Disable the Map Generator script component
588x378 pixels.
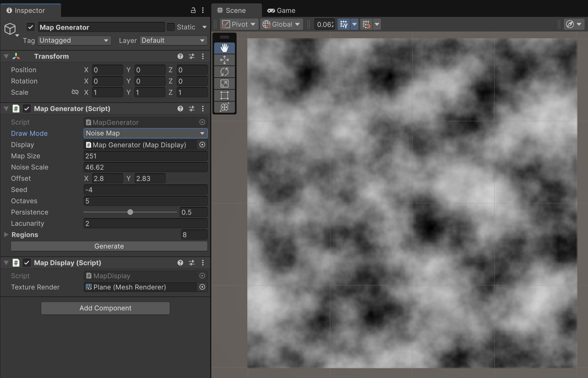pyautogui.click(x=27, y=109)
